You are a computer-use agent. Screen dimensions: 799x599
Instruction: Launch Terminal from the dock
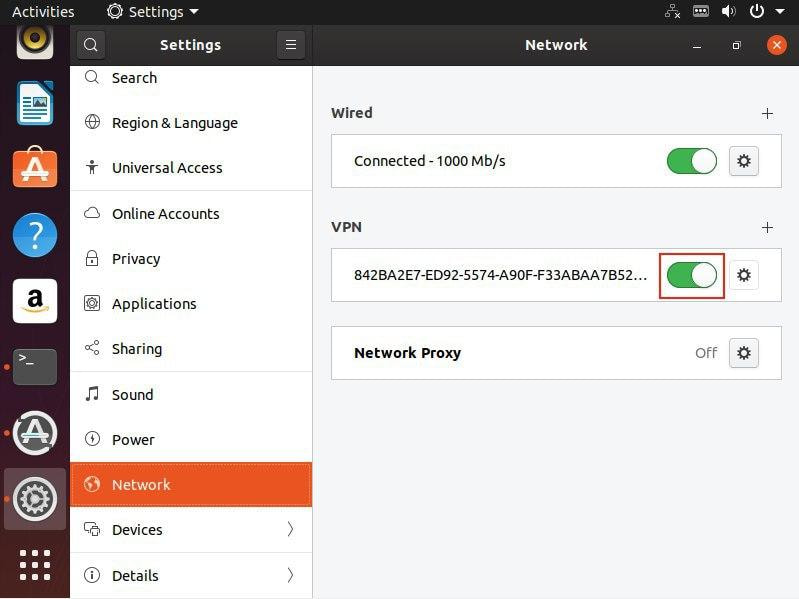(x=35, y=367)
